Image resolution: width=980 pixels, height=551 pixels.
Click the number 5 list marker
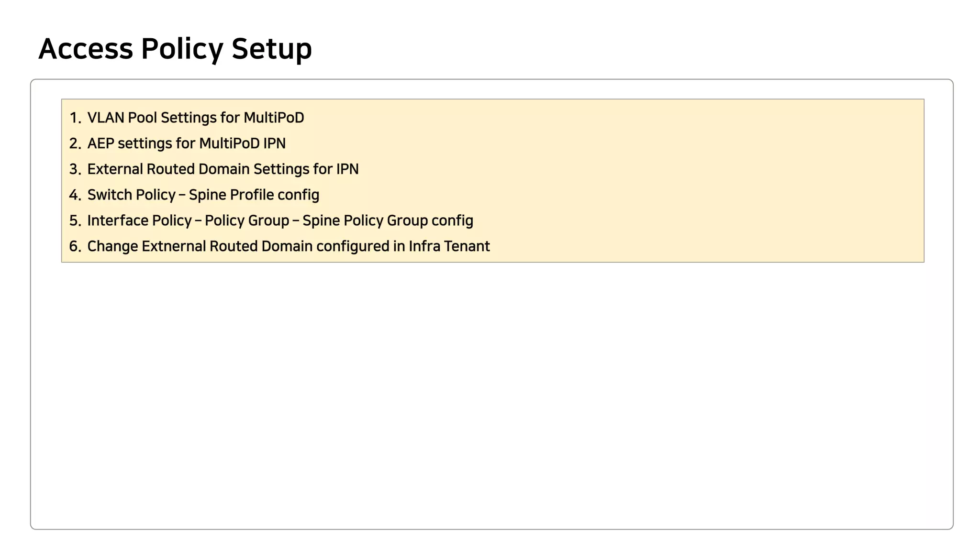(x=75, y=220)
